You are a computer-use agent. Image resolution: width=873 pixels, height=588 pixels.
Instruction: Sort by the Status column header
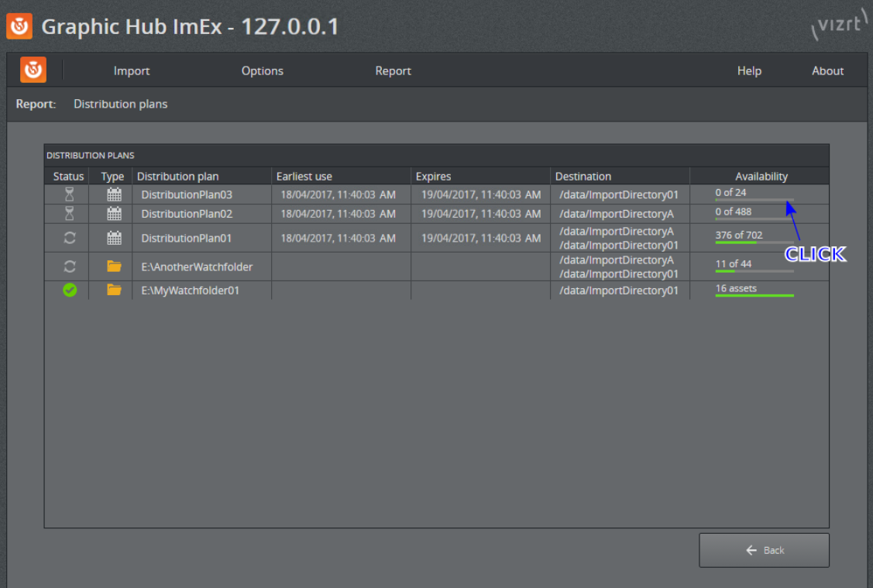68,176
